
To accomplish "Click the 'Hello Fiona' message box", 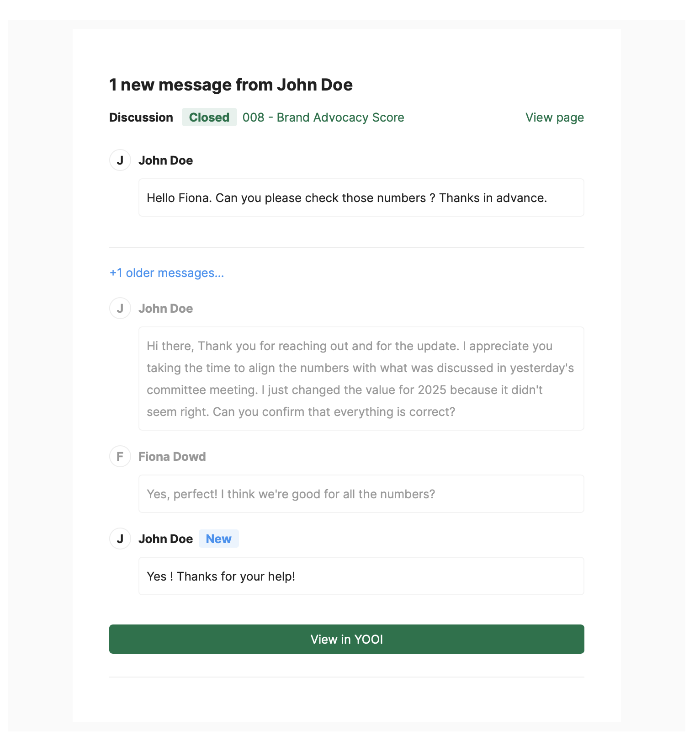I will coord(361,198).
